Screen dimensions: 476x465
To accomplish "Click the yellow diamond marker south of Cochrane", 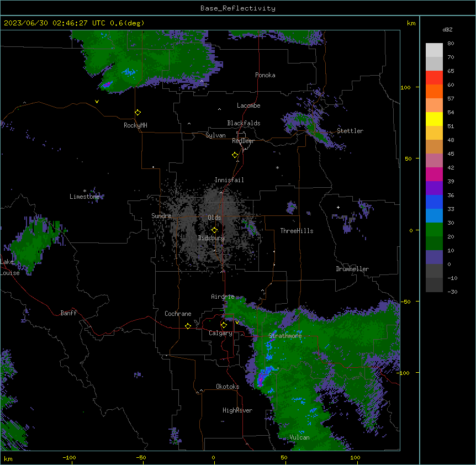I will point(188,326).
